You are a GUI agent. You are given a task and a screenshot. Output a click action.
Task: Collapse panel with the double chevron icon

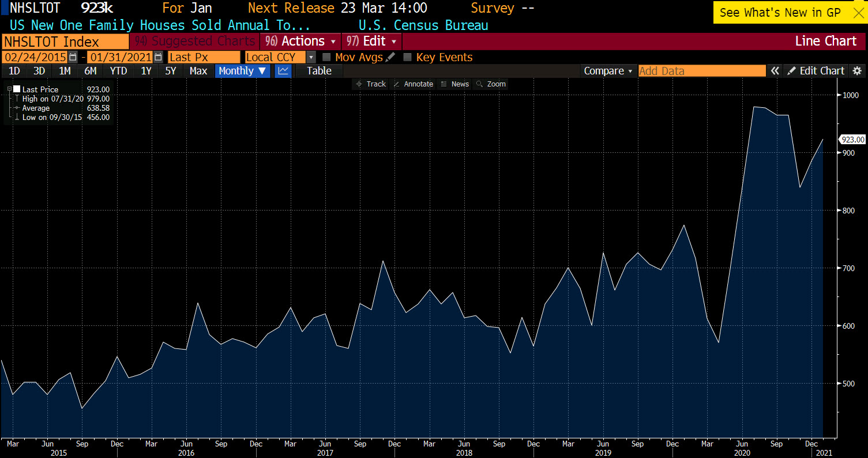pyautogui.click(x=775, y=71)
